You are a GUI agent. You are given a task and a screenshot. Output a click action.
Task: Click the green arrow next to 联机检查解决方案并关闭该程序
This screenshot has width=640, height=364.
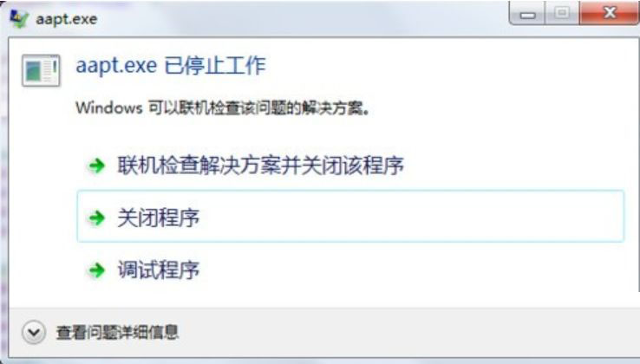click(x=97, y=166)
